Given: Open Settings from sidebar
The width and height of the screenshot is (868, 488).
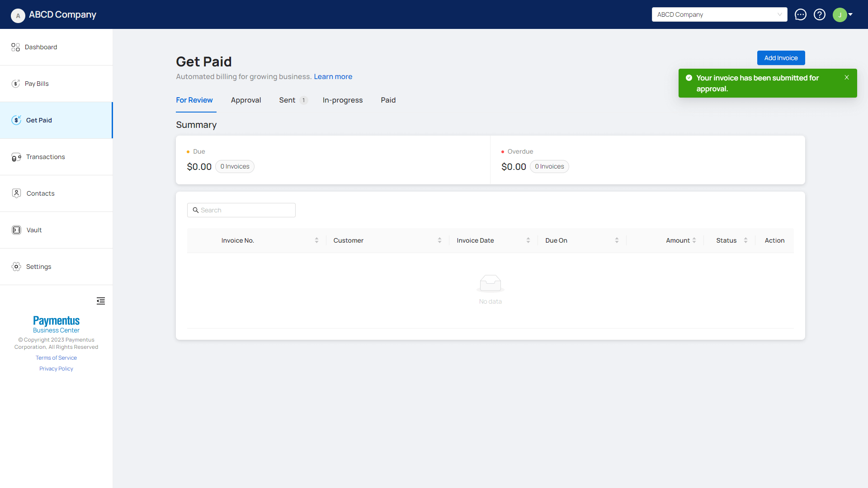Looking at the screenshot, I should coord(38,267).
